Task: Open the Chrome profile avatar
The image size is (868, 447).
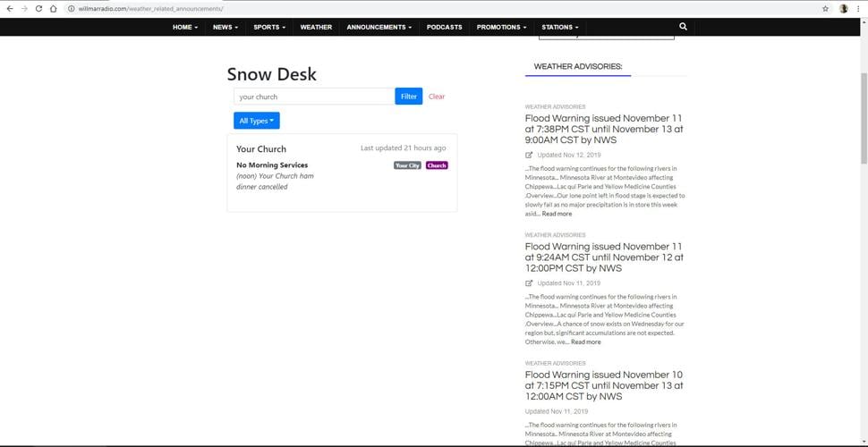Action: click(844, 8)
